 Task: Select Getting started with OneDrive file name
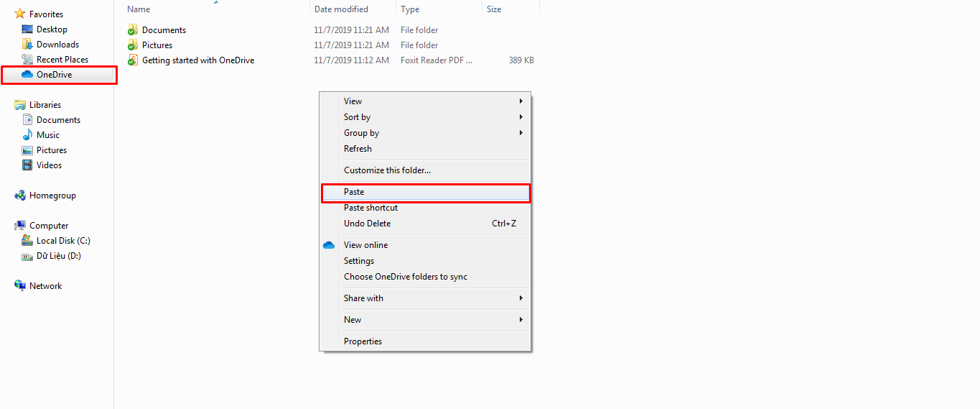pos(198,60)
